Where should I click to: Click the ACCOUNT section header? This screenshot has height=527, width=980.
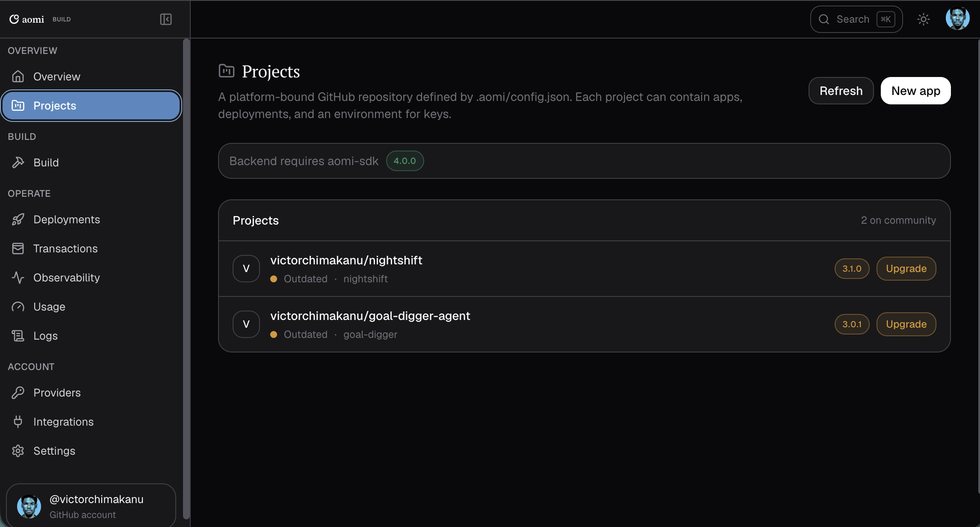tap(31, 367)
